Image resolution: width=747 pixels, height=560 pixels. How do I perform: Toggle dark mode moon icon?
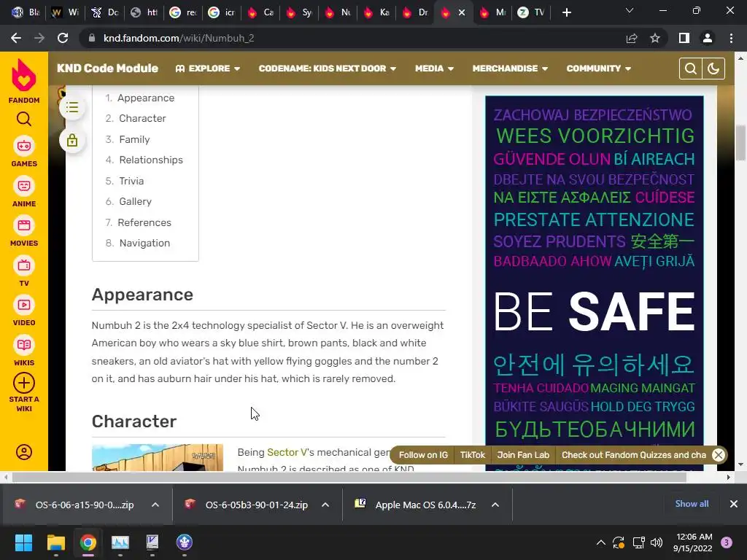pos(713,69)
